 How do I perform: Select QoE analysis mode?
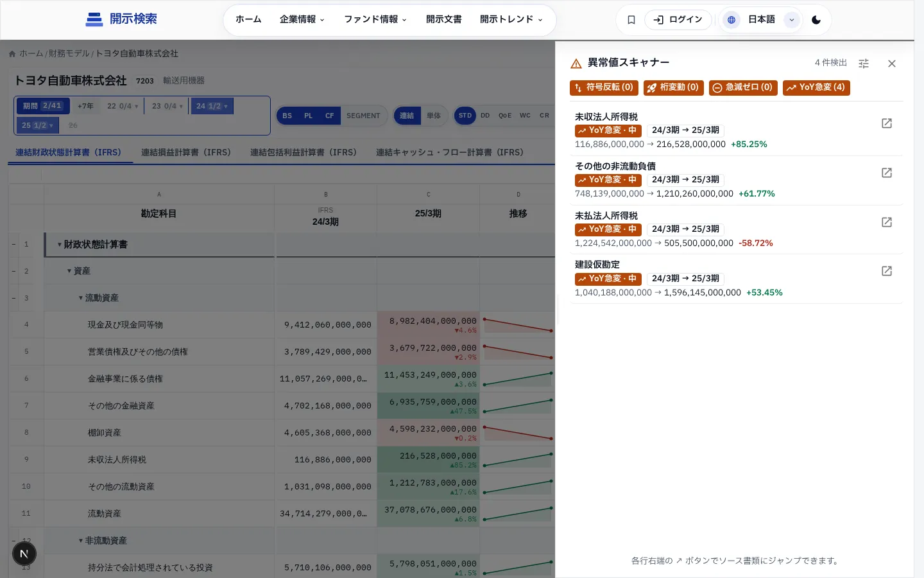pos(505,116)
